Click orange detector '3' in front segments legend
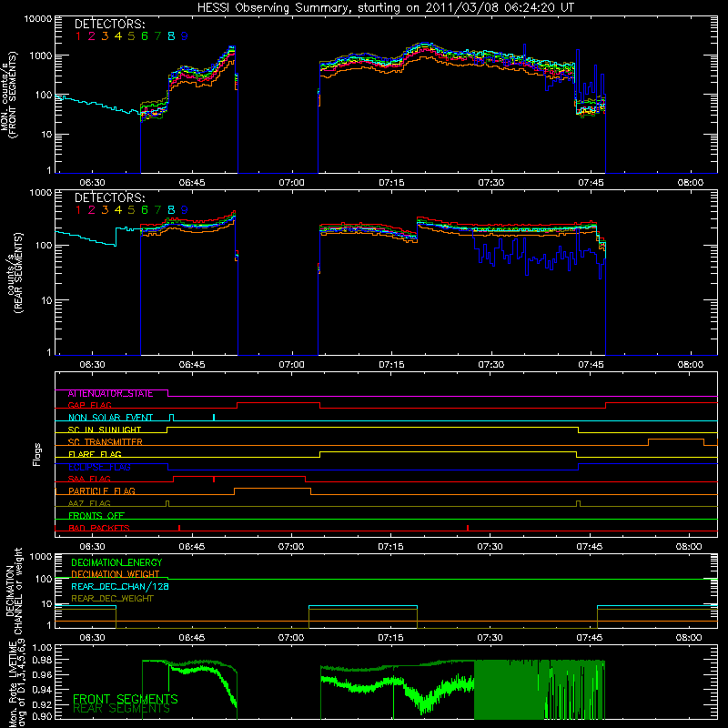Screen dimensions: 728x728 point(105,36)
